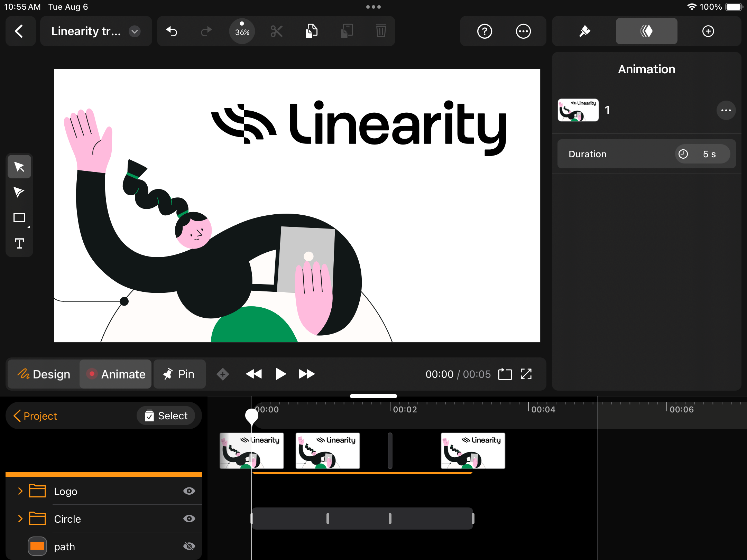
Task: Select the keyframe marker between scene thumbnails
Action: point(390,451)
